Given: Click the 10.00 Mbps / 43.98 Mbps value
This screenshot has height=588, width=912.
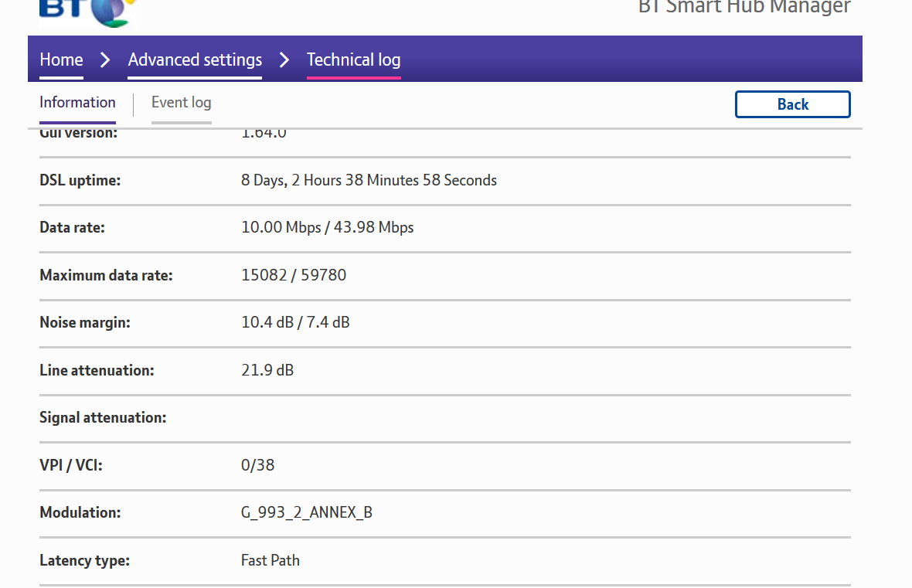Looking at the screenshot, I should [x=327, y=228].
